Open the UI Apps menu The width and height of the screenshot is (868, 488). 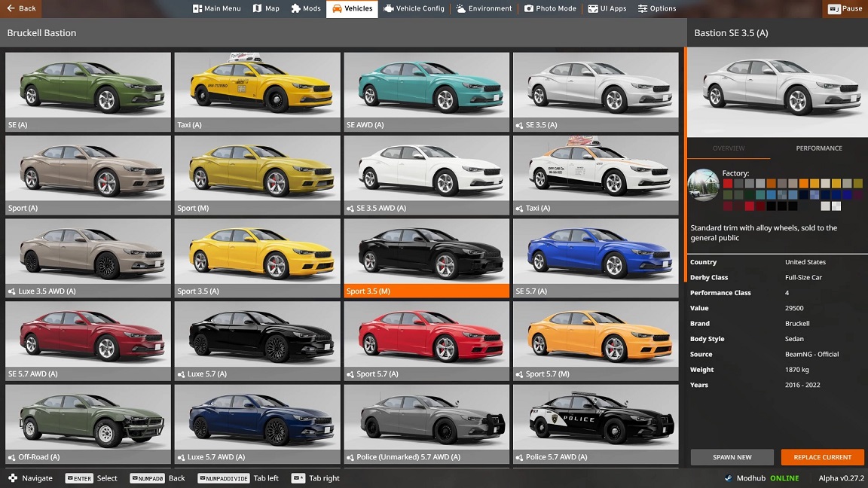pyautogui.click(x=607, y=8)
